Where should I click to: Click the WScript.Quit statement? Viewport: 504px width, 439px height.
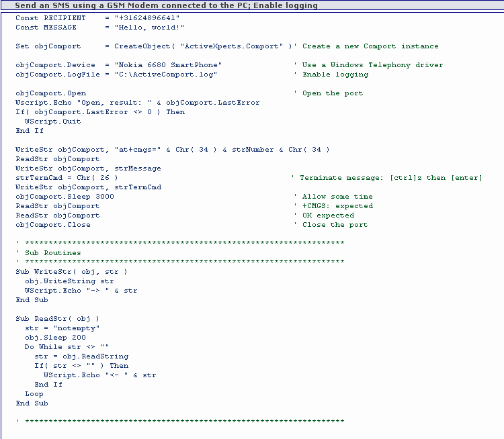pos(52,121)
